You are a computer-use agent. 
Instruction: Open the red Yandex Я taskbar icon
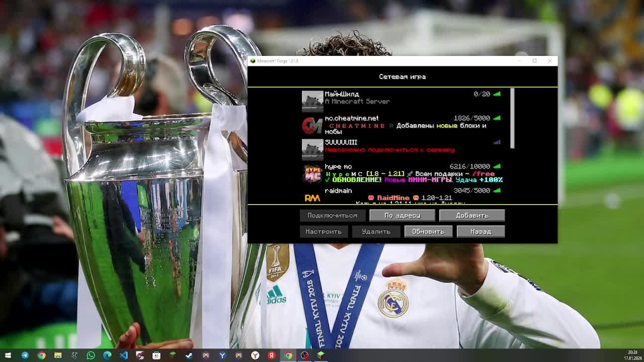(x=272, y=355)
